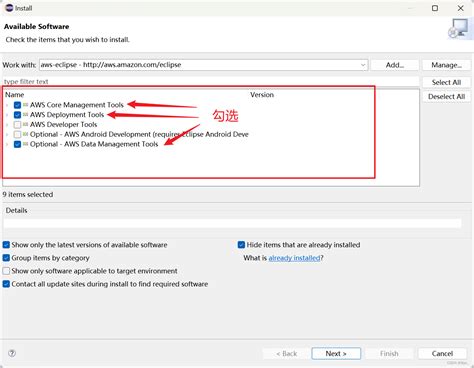
Task: Click the type filter text field
Action: tap(210, 81)
